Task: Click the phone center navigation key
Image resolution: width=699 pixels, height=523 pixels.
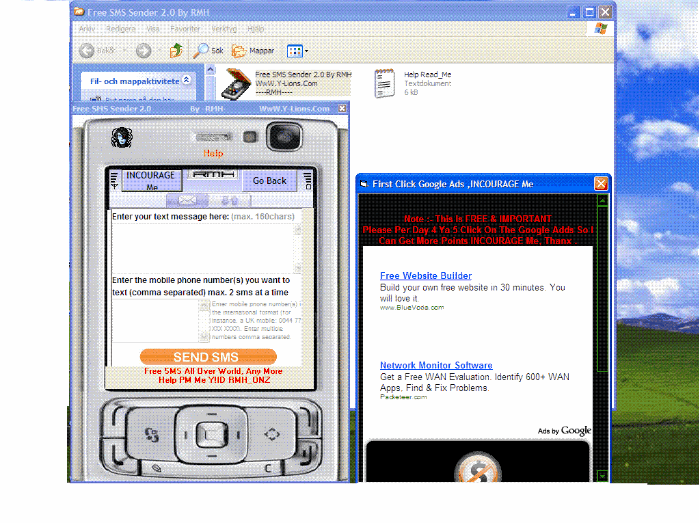Action: click(x=211, y=434)
